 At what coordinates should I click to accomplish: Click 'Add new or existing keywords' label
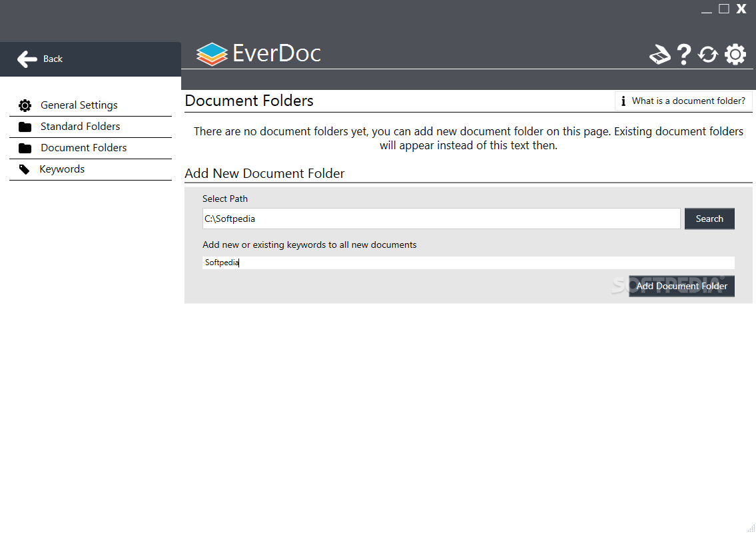[310, 245]
